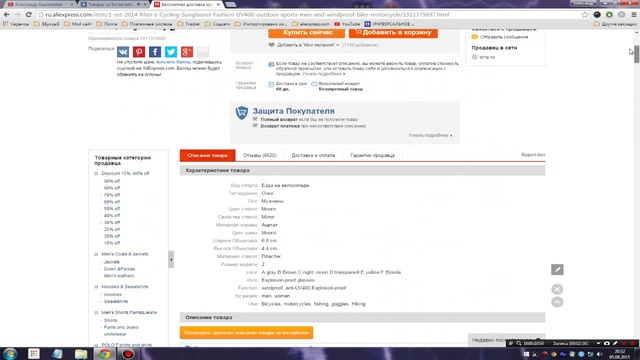Share product on Google Plus
640x360 pixels.
(187, 52)
